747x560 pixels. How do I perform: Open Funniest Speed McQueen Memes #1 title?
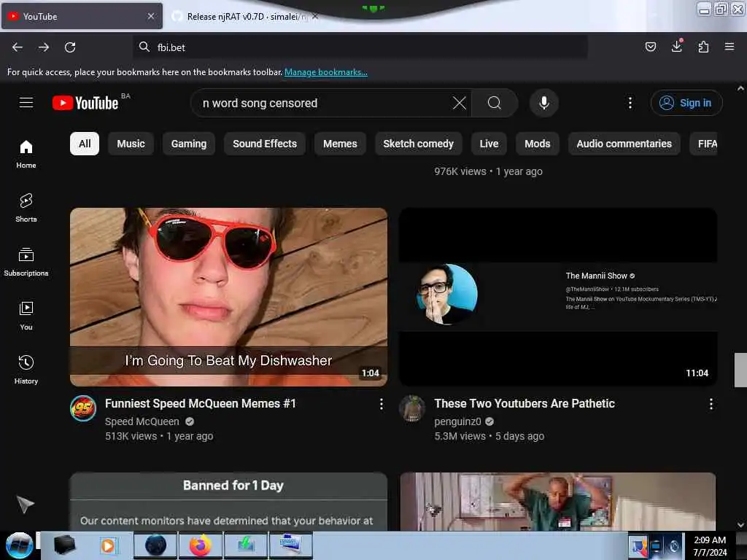tap(201, 403)
